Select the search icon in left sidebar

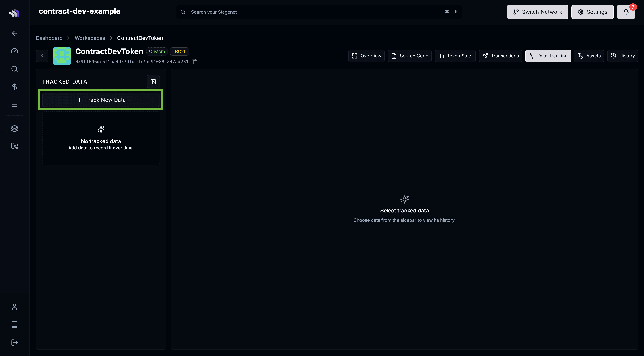(x=14, y=69)
